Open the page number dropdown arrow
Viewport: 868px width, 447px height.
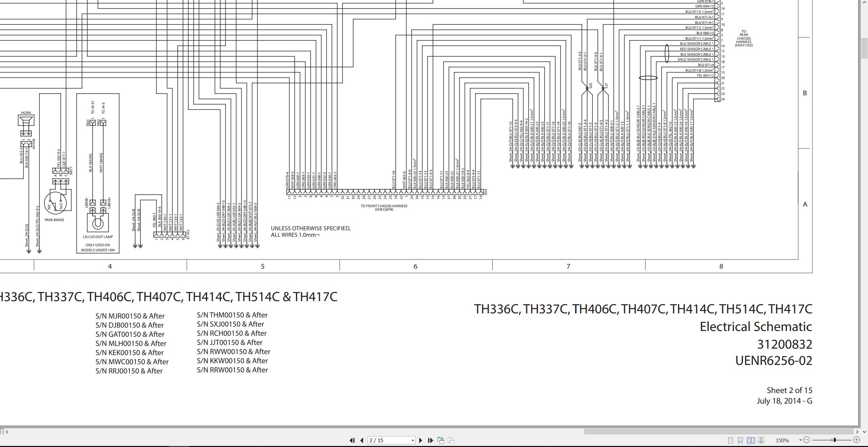(413, 441)
